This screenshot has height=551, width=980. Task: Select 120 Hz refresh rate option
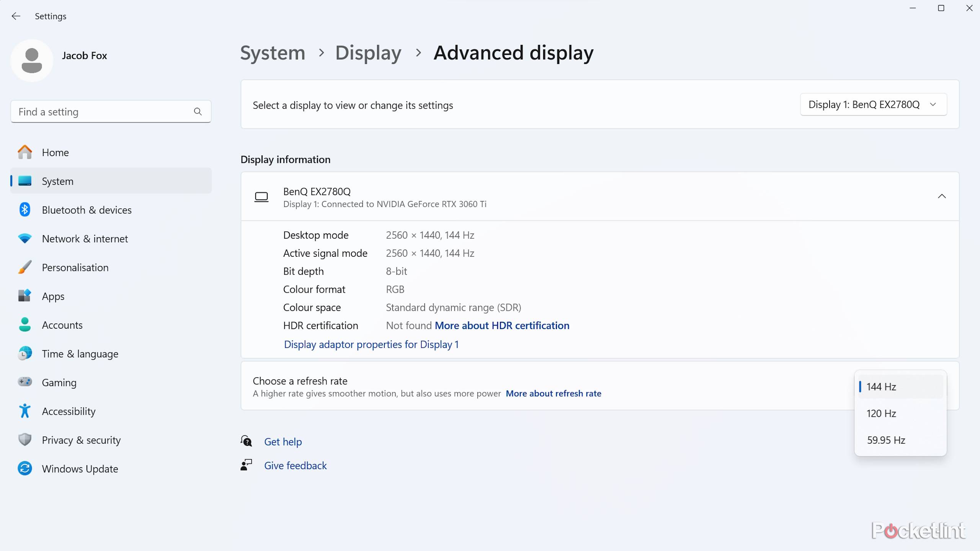(900, 413)
